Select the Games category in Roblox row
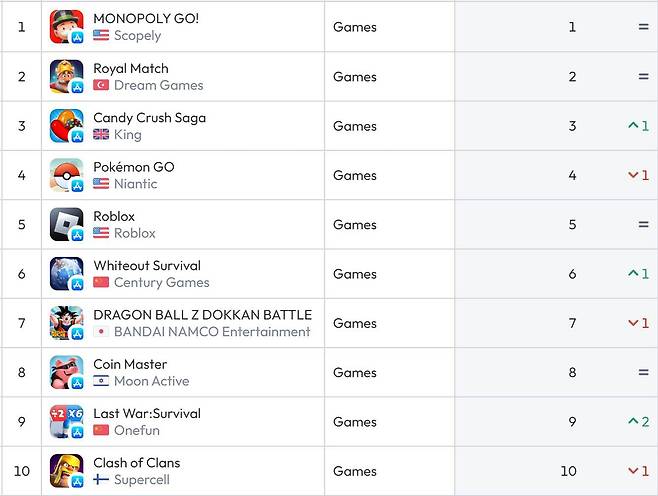This screenshot has height=496, width=658. click(355, 225)
